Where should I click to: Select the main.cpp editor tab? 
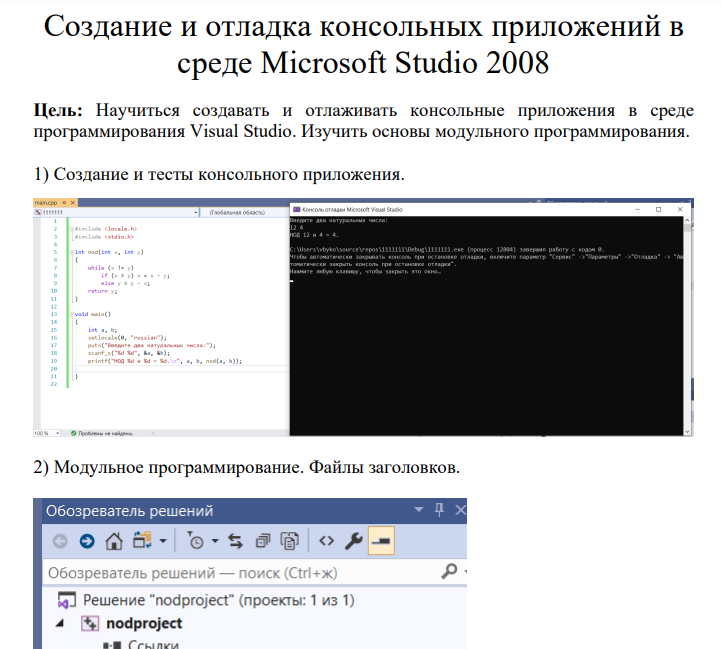(x=47, y=202)
